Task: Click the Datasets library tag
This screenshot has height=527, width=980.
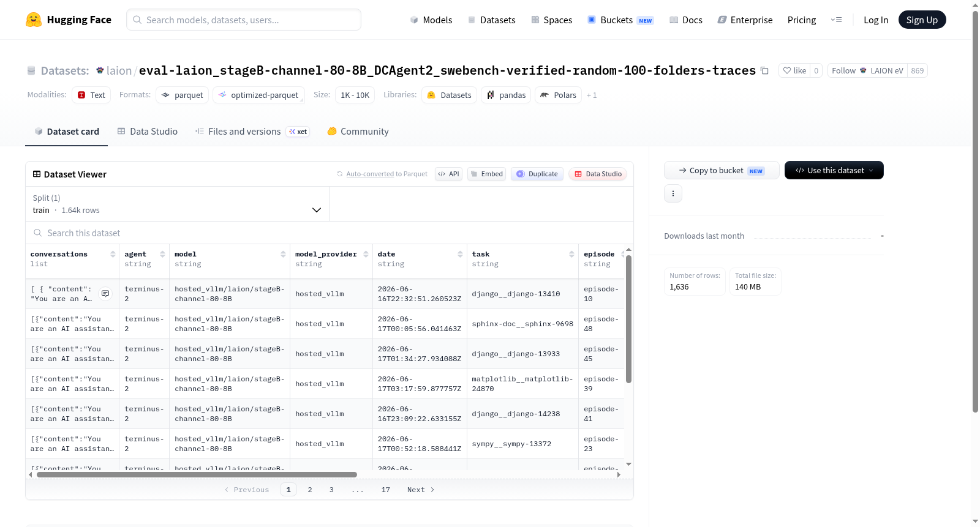Action: (x=449, y=95)
